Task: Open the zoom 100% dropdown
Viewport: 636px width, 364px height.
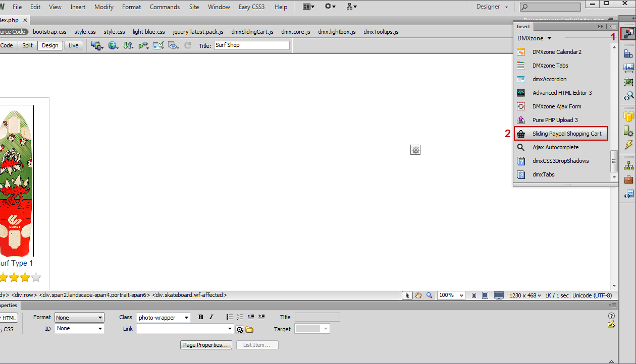Action: point(451,295)
